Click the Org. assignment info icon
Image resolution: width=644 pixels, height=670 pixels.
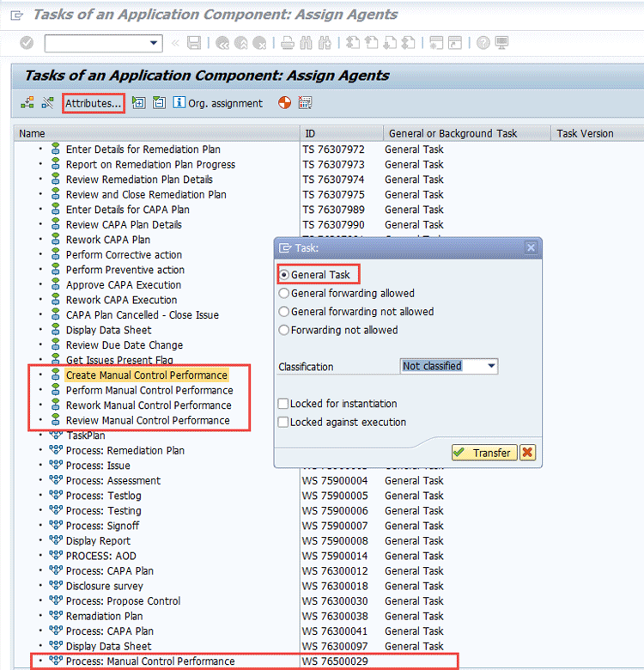(179, 103)
